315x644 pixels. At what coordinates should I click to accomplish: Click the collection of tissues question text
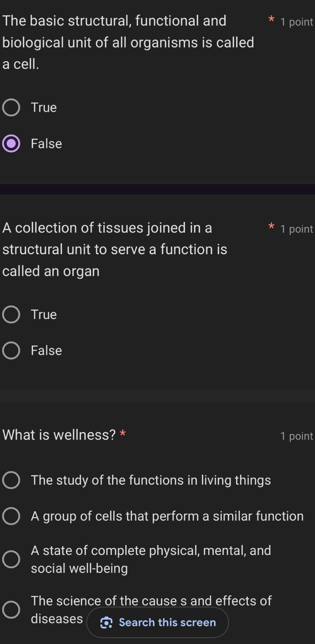pyautogui.click(x=115, y=249)
